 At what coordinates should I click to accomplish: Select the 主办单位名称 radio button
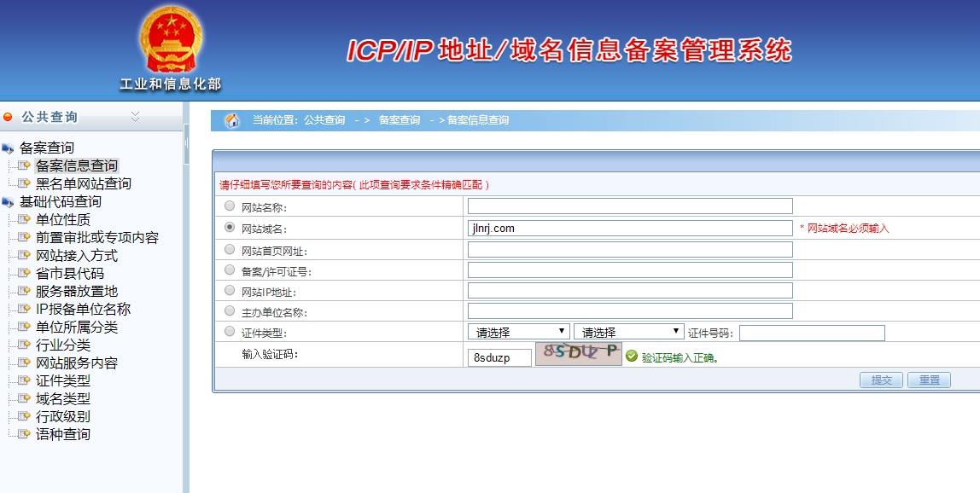[229, 311]
